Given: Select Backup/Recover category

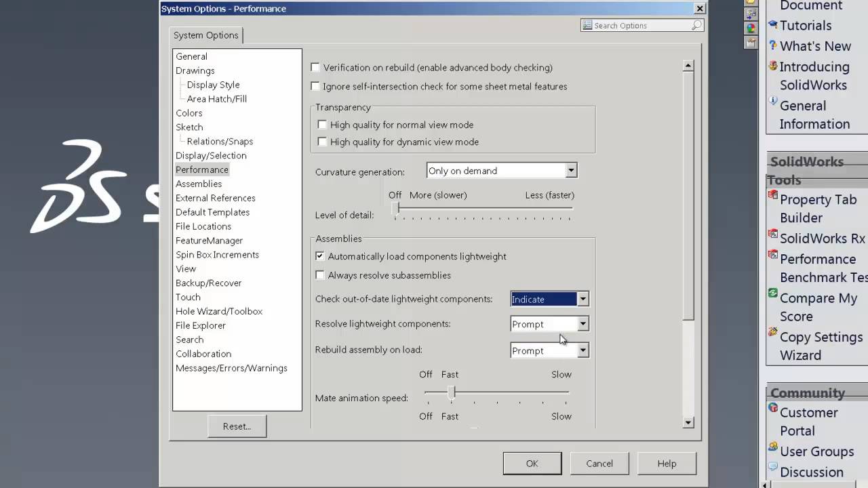Looking at the screenshot, I should point(209,283).
